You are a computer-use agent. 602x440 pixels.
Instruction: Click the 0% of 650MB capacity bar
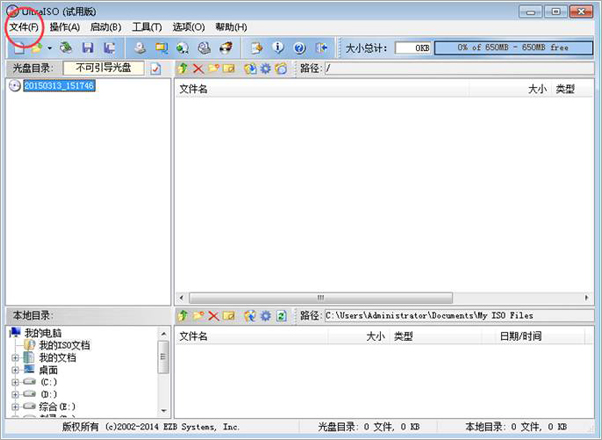point(513,48)
